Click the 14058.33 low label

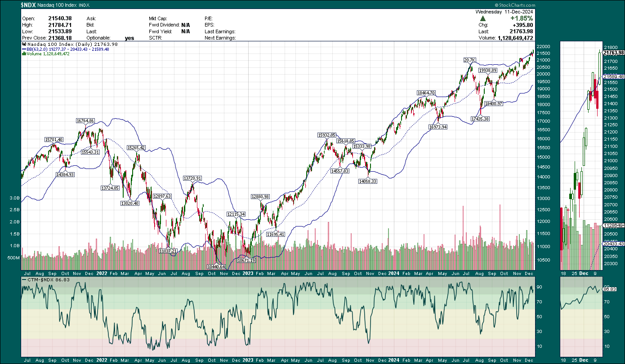tap(367, 181)
